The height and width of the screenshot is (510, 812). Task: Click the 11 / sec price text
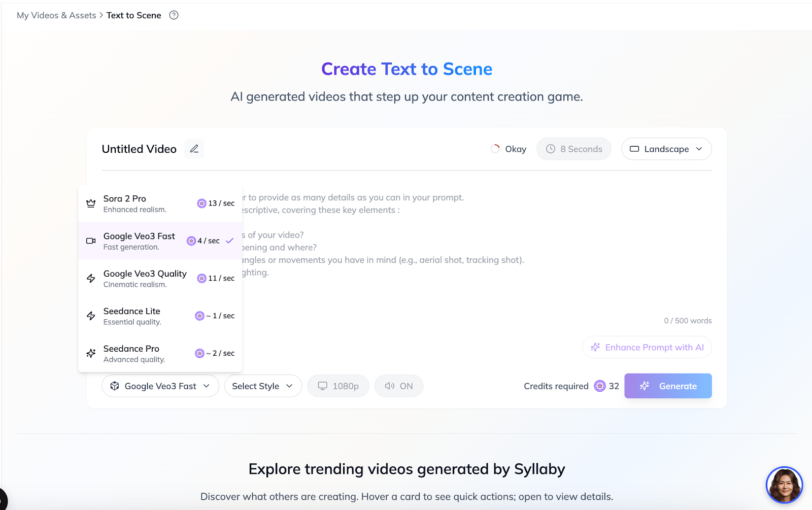point(221,279)
